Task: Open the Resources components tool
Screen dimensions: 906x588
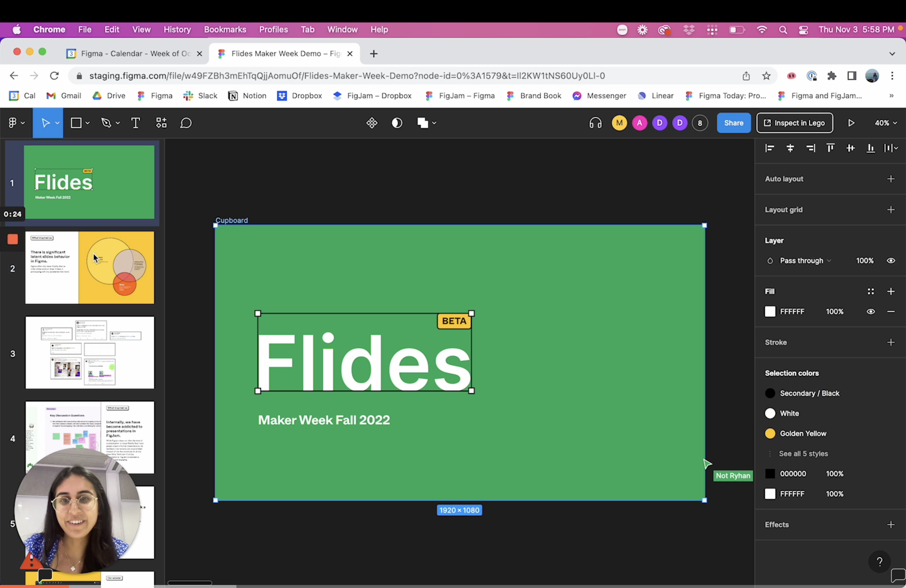Action: point(161,123)
